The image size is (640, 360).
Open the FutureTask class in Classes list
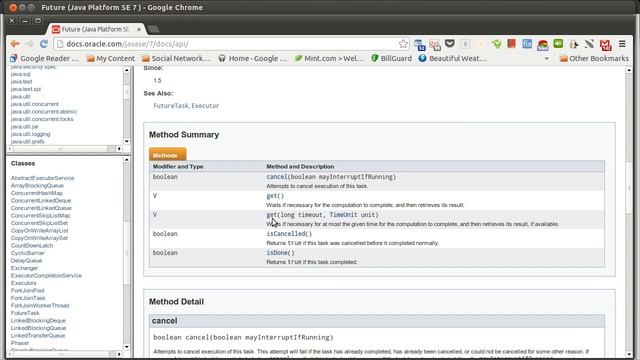click(25, 313)
